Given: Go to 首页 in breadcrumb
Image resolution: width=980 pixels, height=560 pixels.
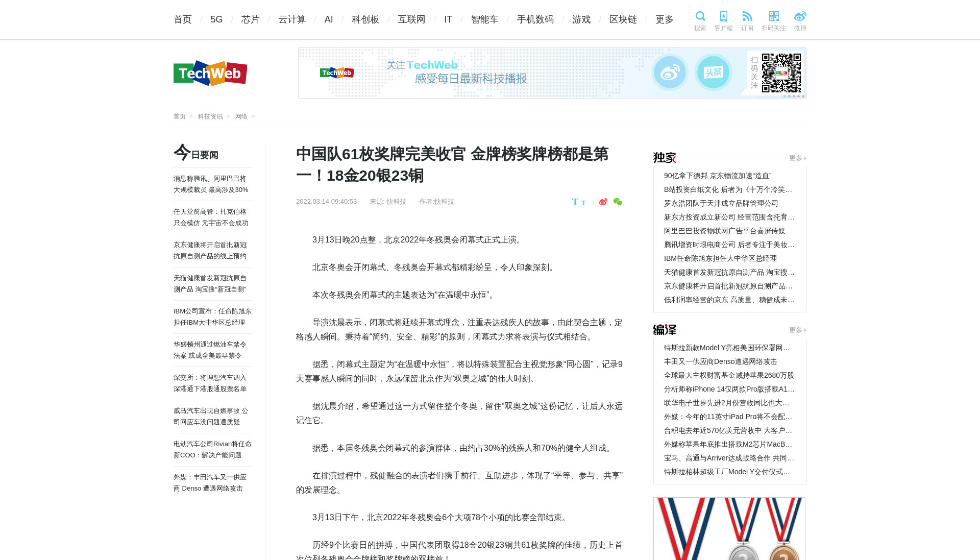Looking at the screenshot, I should [x=180, y=116].
